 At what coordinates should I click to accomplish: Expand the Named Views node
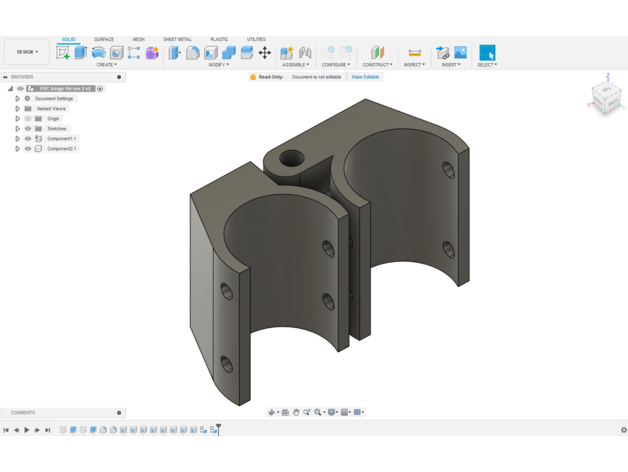click(x=18, y=109)
